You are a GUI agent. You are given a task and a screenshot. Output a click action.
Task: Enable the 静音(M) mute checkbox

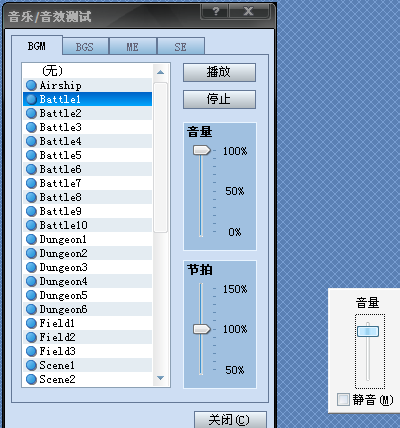point(343,399)
